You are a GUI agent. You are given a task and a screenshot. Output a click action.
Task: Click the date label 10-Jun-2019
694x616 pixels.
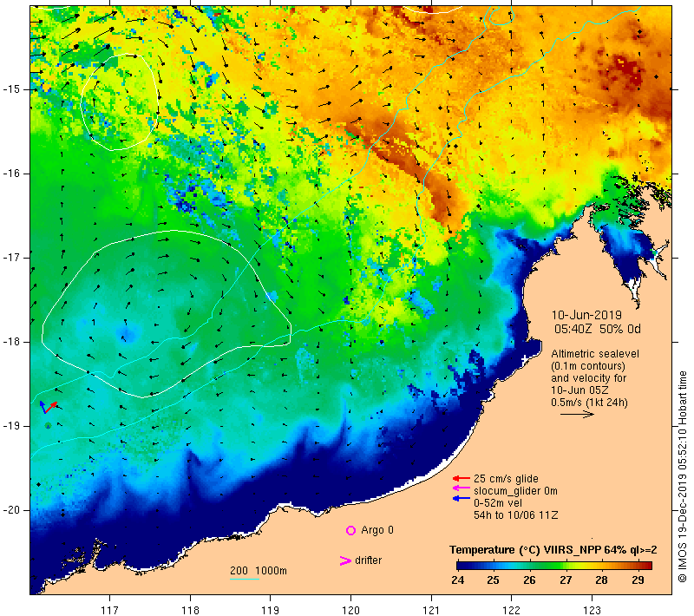pyautogui.click(x=586, y=315)
